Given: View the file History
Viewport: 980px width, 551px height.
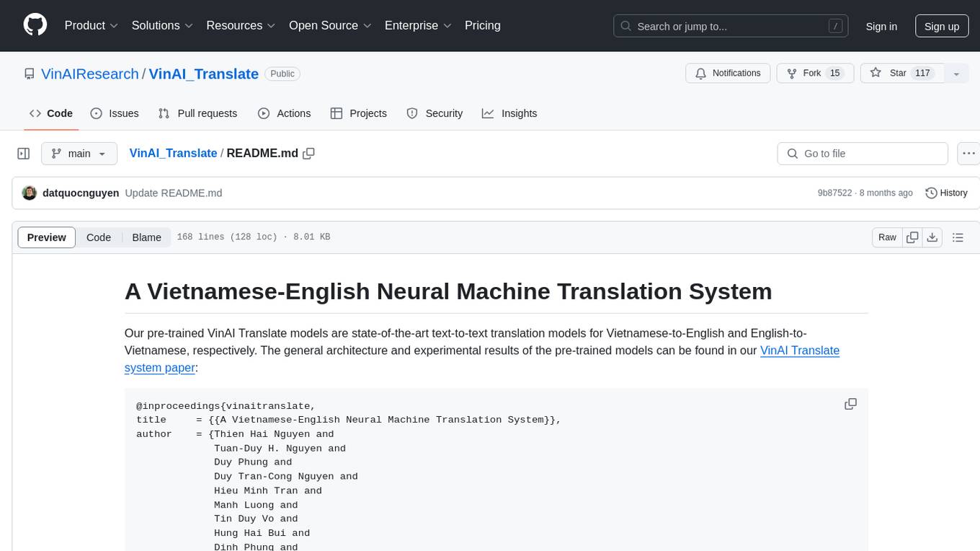Looking at the screenshot, I should click(x=946, y=193).
